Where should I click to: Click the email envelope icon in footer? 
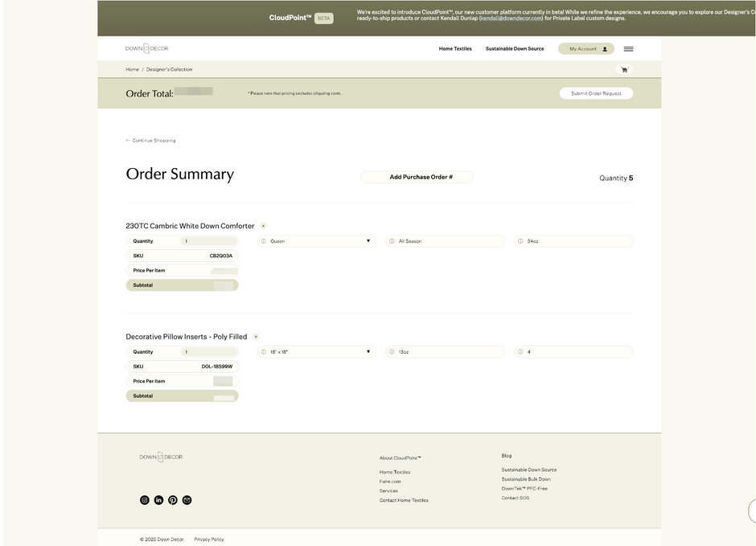pyautogui.click(x=187, y=500)
